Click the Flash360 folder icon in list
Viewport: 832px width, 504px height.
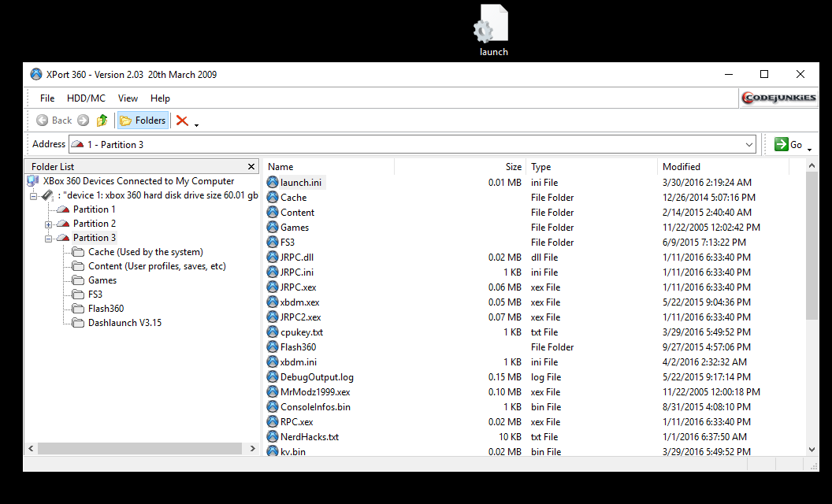click(x=272, y=346)
